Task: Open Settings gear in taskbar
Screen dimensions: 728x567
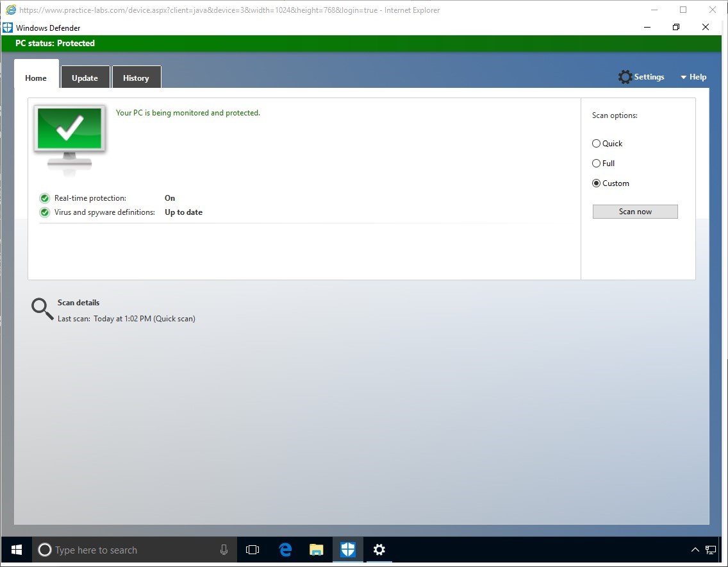Action: [x=379, y=550]
